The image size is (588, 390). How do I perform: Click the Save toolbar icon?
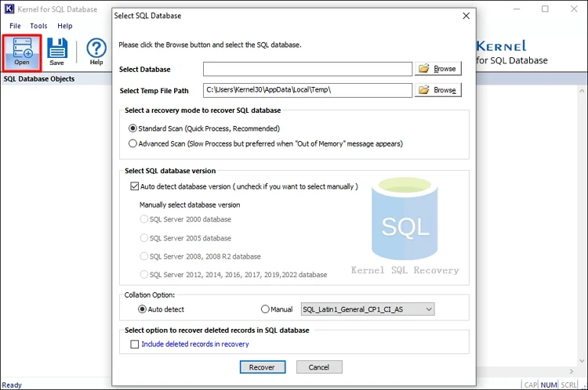click(57, 52)
